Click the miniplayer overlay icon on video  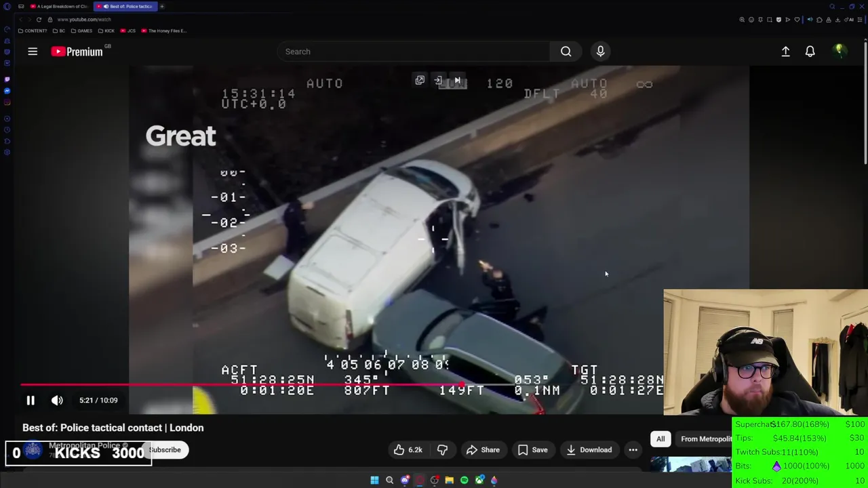pyautogui.click(x=420, y=81)
